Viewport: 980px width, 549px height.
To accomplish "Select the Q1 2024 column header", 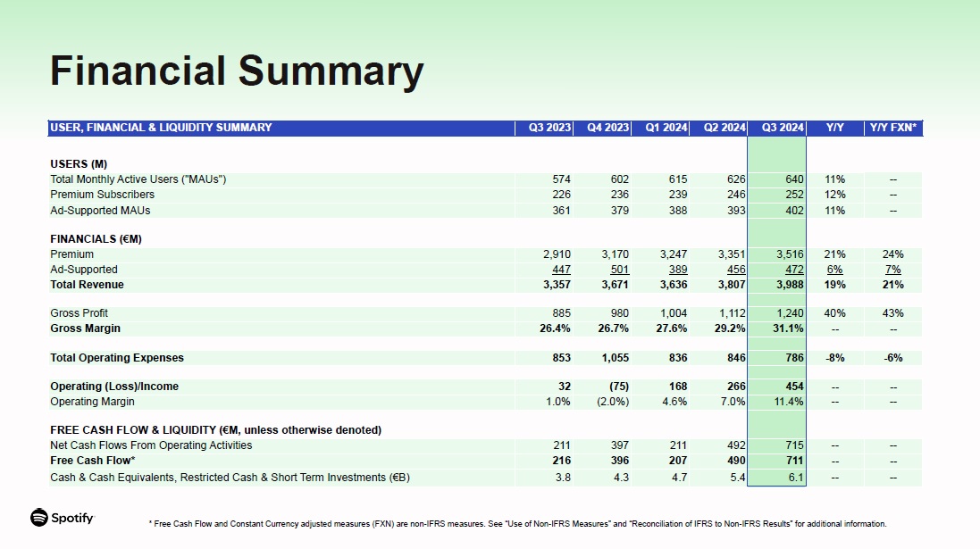I will click(x=666, y=128).
